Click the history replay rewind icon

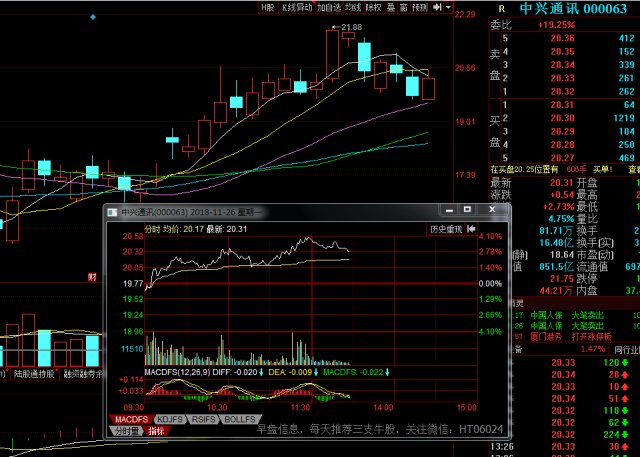coord(471,229)
